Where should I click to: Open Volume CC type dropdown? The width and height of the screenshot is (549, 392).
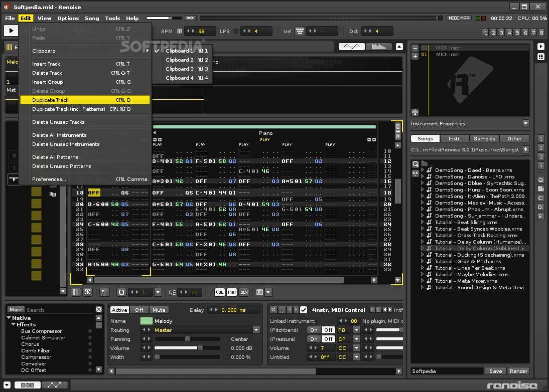[356, 348]
